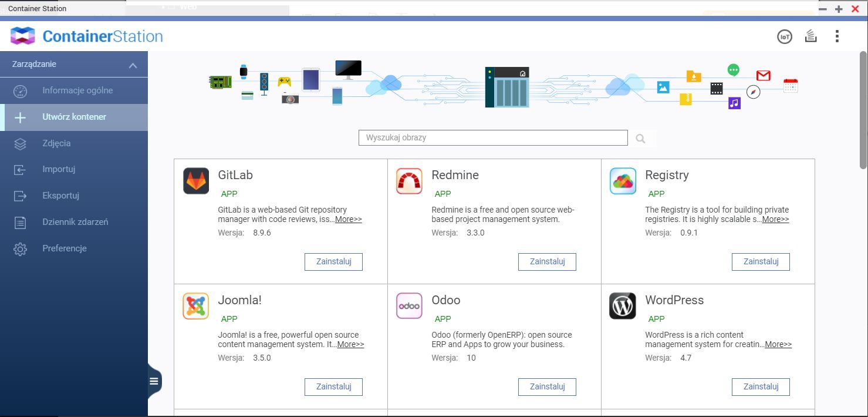The height and width of the screenshot is (417, 868).
Task: Click the vertical scrollbar thumb
Action: [863, 110]
